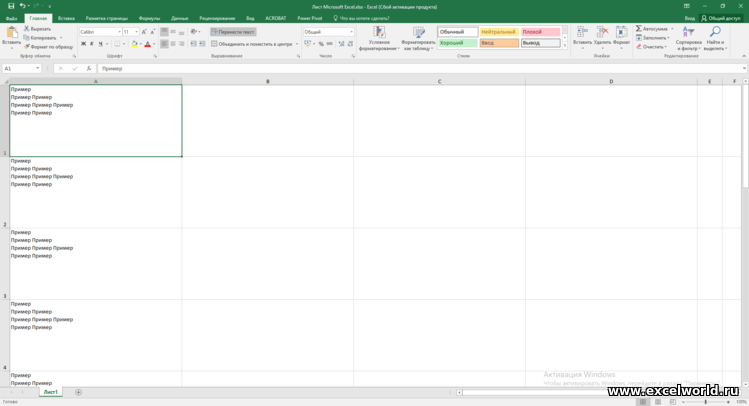This screenshot has height=406, width=749.
Task: Open Clear (Очистить) dropdown
Action: [x=652, y=47]
